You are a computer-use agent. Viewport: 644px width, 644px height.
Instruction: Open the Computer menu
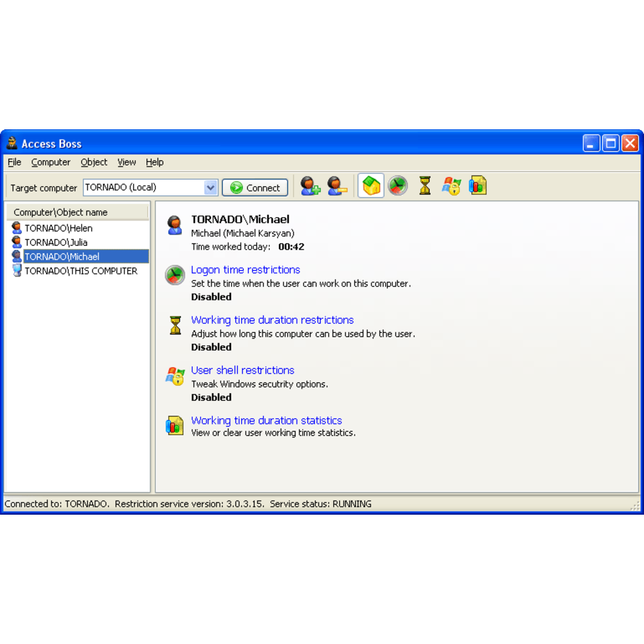(x=50, y=162)
